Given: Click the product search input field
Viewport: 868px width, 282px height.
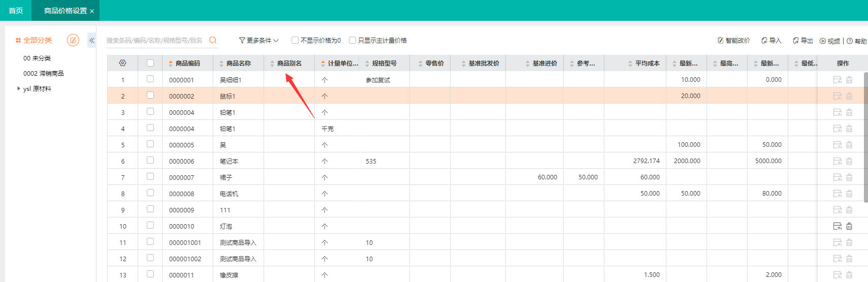Looking at the screenshot, I should click(x=155, y=40).
